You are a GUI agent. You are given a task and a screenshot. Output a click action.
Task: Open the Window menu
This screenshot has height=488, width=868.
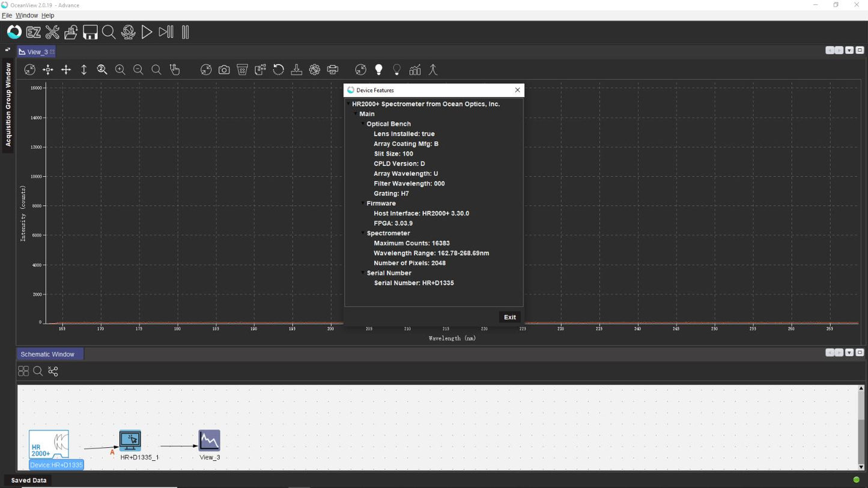tap(26, 16)
